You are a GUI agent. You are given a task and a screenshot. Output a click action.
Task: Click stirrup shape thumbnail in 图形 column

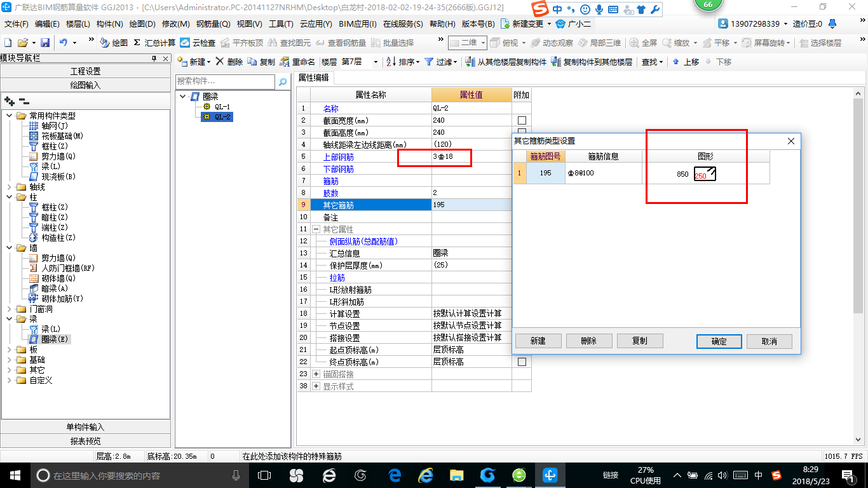coord(705,173)
